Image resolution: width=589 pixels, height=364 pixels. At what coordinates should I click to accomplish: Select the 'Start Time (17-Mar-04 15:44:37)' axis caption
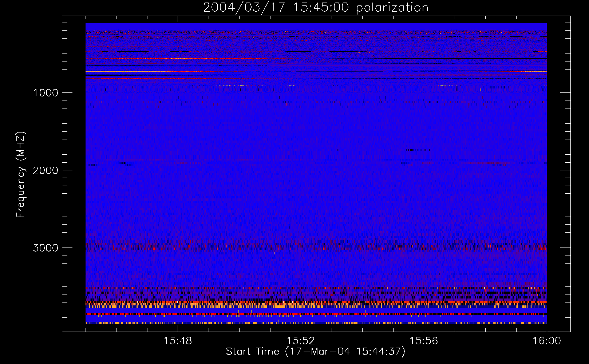click(x=316, y=352)
